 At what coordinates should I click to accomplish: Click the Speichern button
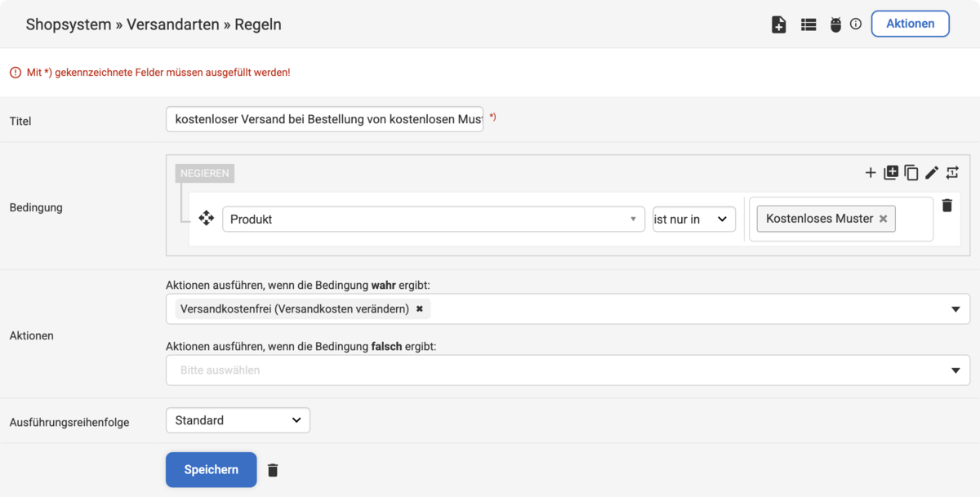pyautogui.click(x=212, y=470)
